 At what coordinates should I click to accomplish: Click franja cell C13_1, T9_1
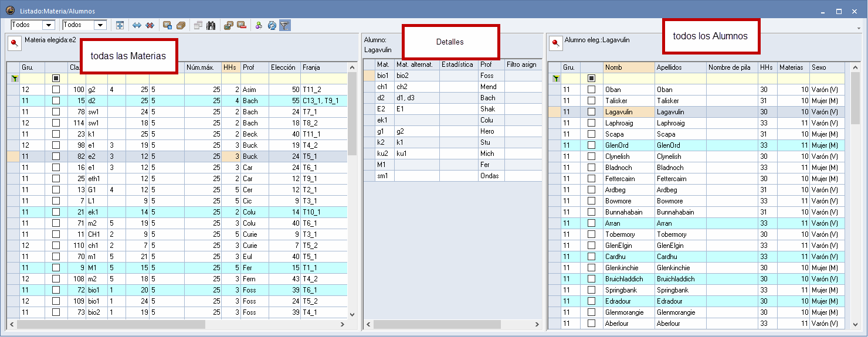pos(324,101)
